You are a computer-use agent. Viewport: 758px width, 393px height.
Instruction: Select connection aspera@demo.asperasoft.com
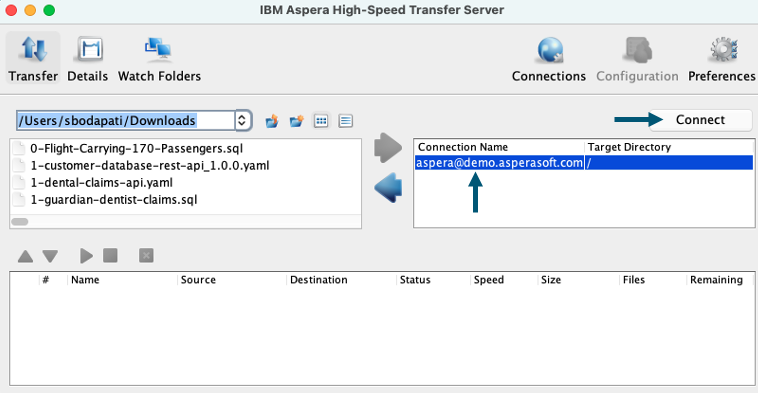tap(499, 163)
